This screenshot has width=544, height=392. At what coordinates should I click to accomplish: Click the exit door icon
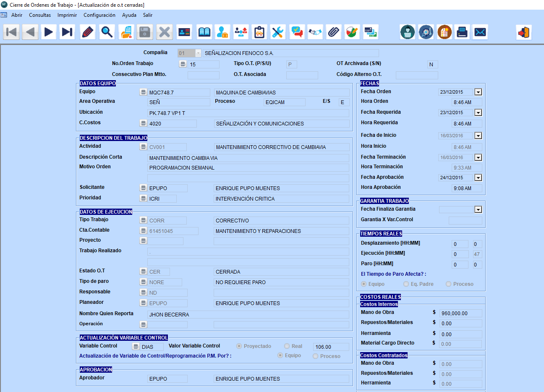(x=524, y=32)
